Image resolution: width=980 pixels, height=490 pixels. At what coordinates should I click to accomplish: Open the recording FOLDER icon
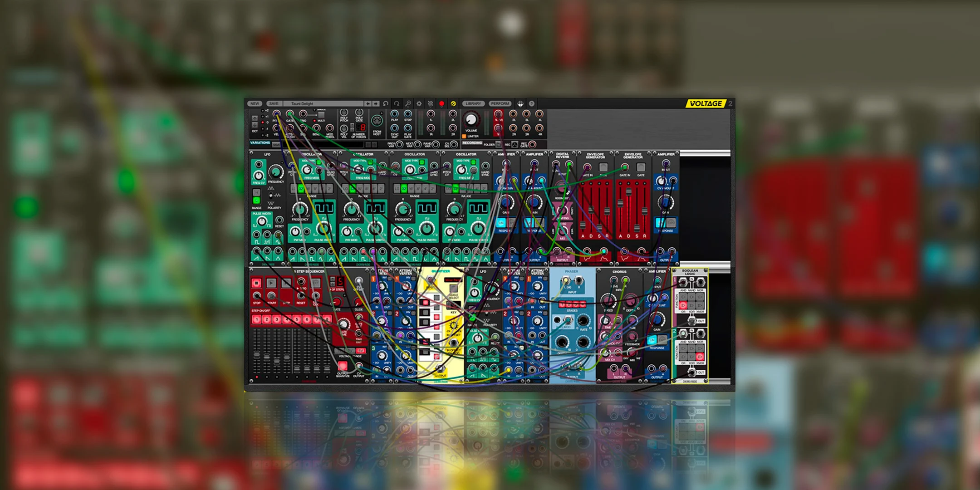tap(498, 145)
